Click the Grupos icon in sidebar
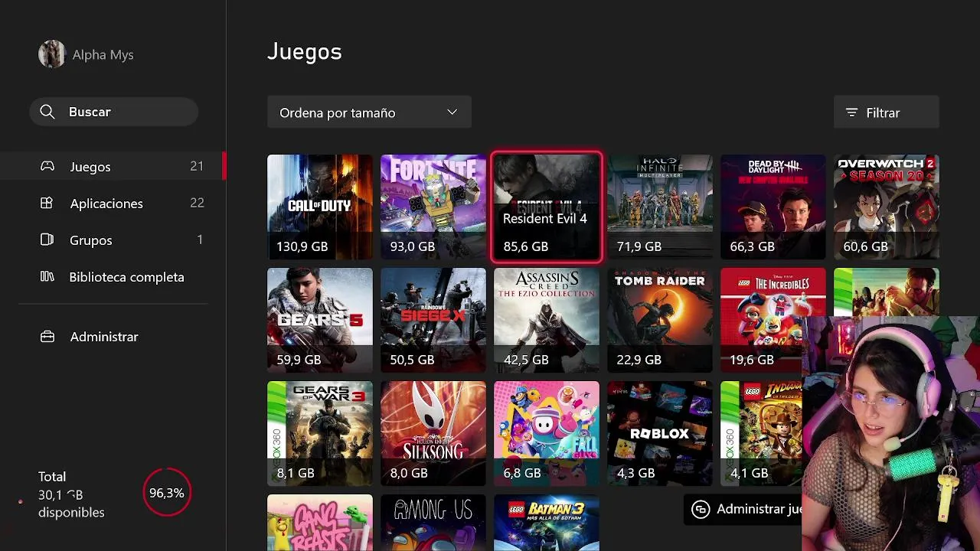This screenshot has height=551, width=980. [x=47, y=240]
